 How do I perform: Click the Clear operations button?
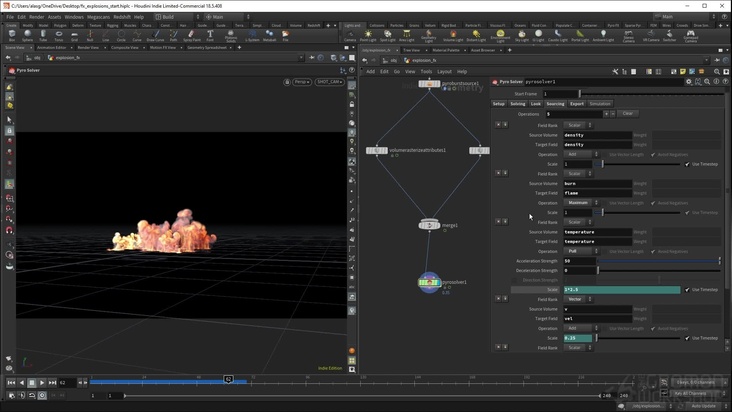coord(627,114)
